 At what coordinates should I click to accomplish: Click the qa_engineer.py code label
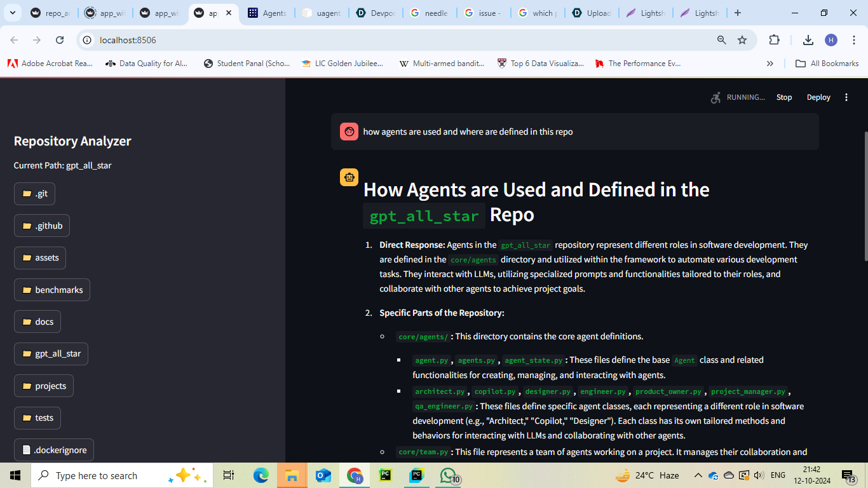pyautogui.click(x=444, y=406)
